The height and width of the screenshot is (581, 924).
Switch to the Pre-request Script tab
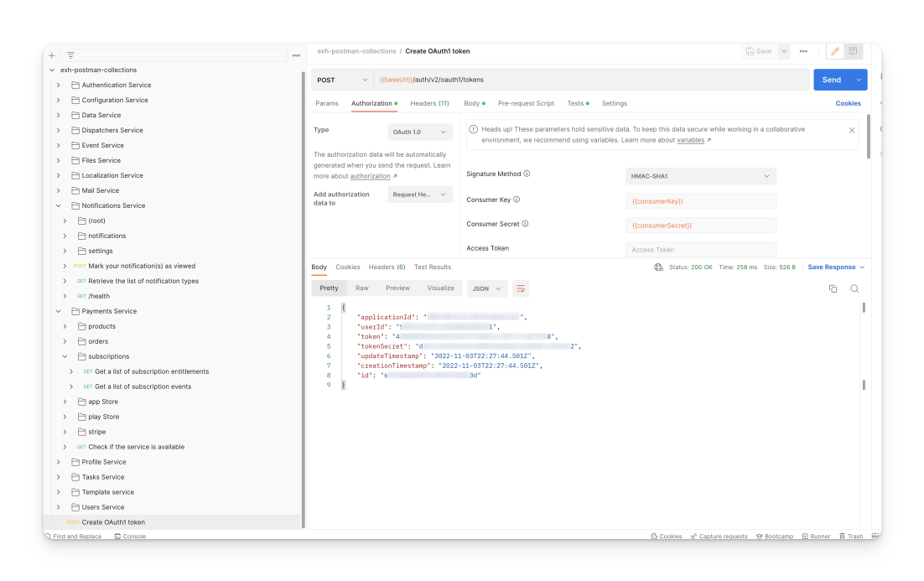coord(526,103)
